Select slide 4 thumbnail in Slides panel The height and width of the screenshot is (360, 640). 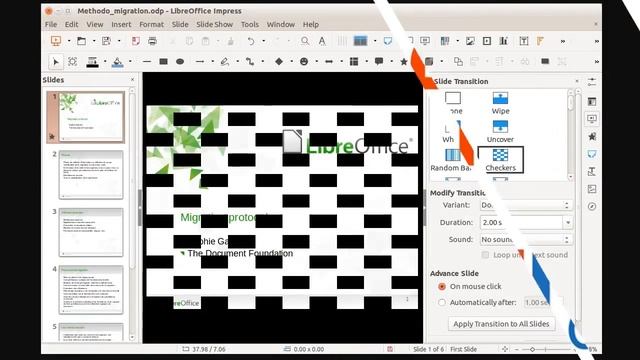coord(91,290)
